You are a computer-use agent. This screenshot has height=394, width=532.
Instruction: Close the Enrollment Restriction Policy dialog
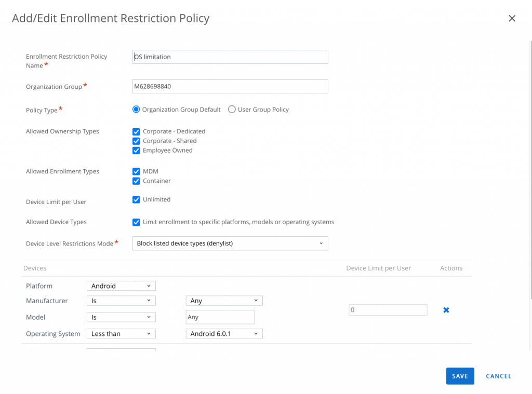tap(512, 19)
